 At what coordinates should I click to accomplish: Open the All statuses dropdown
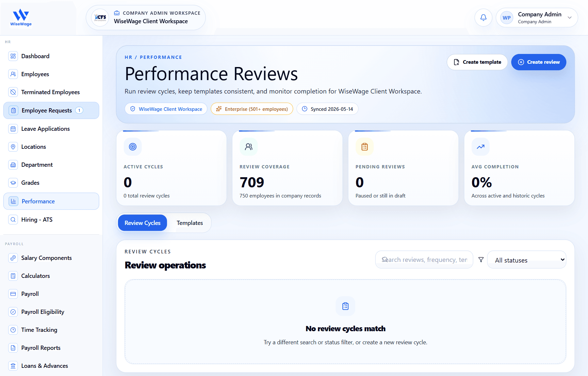[527, 260]
